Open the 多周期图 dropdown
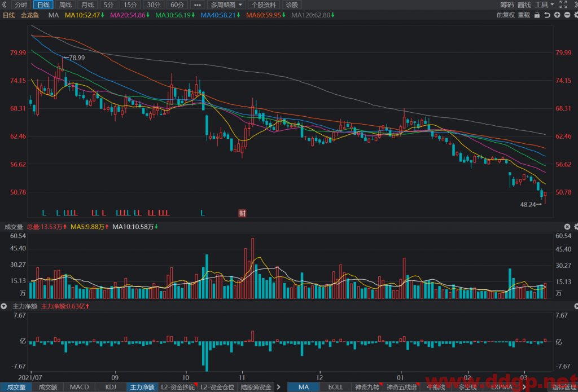The height and width of the screenshot is (392, 578). tap(227, 5)
